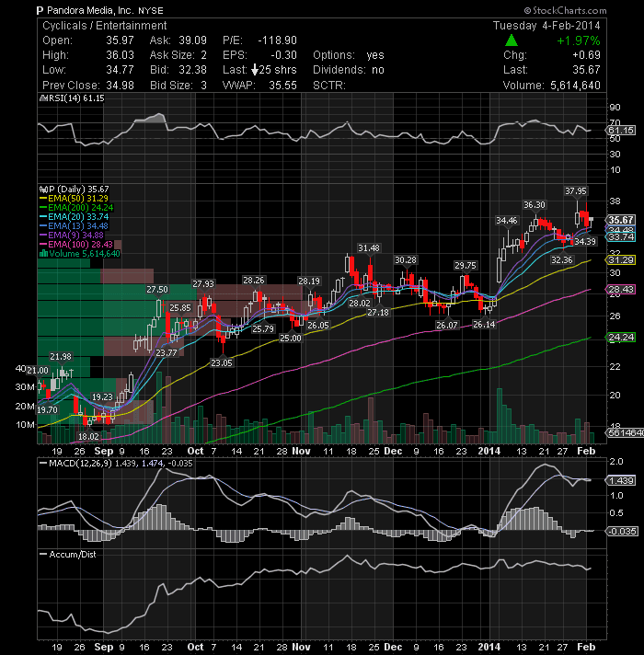Click the 1.439 tag on the MACD axis
The image size is (644, 655).
(621, 481)
